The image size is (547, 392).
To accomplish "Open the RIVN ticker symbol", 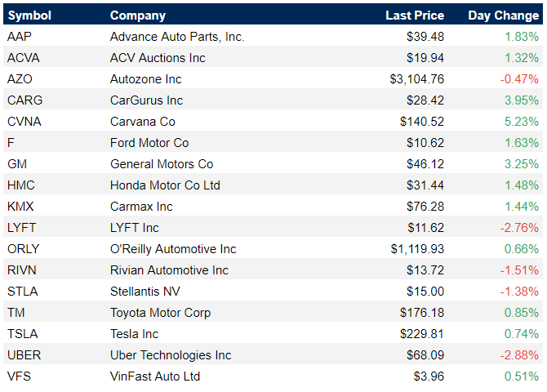I will point(21,270).
